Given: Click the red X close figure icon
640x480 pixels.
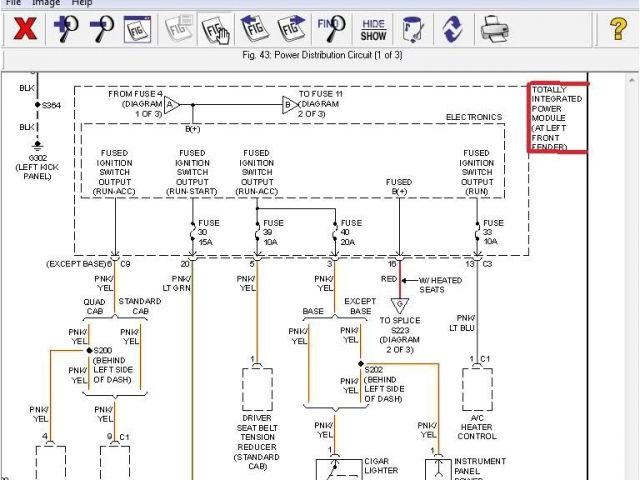Looking at the screenshot, I should pos(23,29).
